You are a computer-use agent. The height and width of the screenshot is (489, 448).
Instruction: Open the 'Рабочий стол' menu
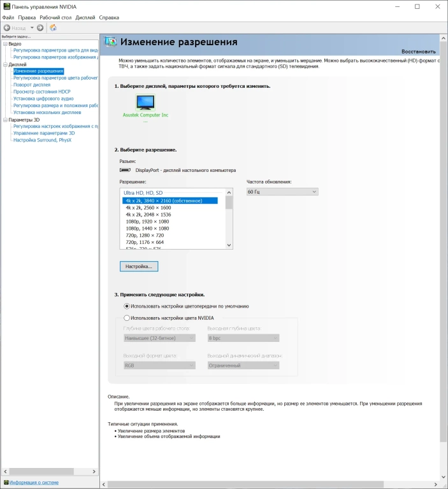(55, 17)
